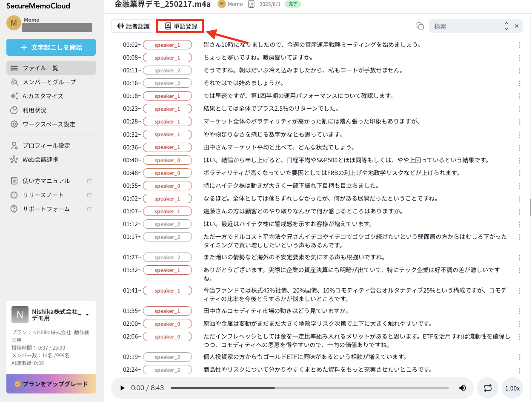Seek on the audio progress bar
Viewport: 532px width, 402px height.
[309, 388]
